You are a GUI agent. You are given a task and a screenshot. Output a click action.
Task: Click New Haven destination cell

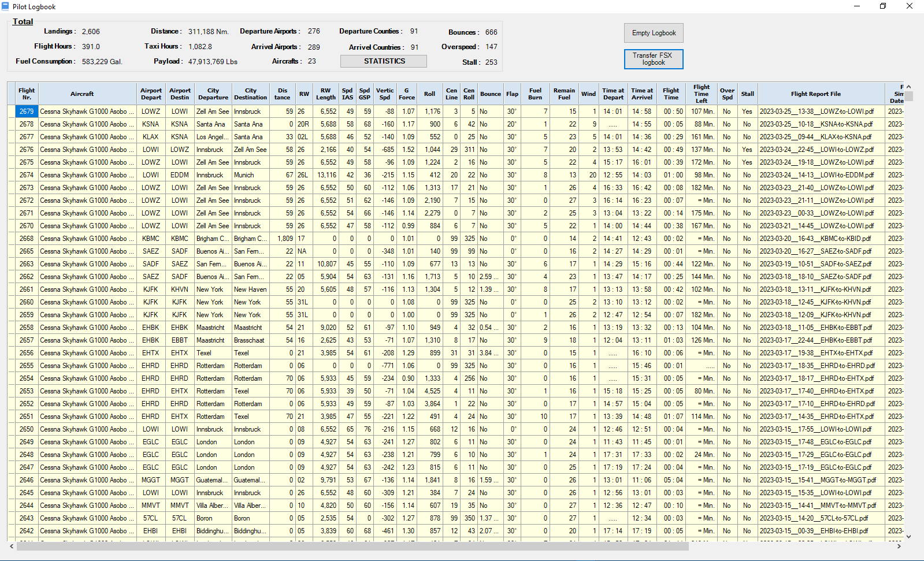click(251, 289)
